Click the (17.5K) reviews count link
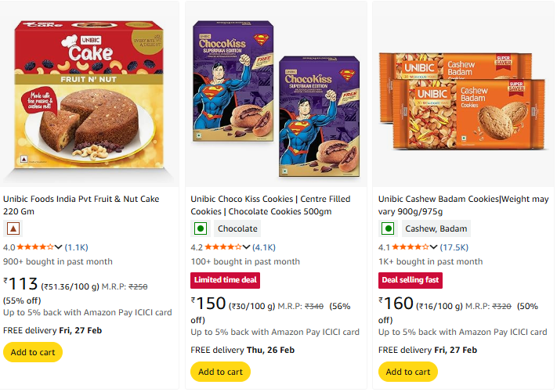 click(454, 247)
